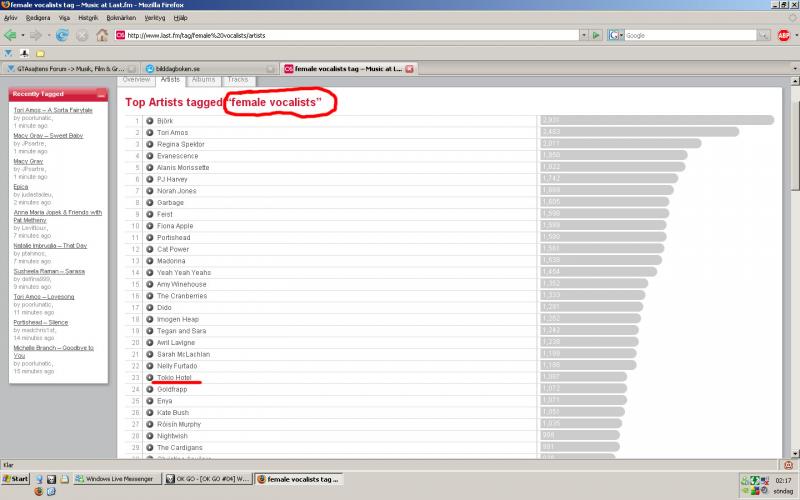Viewport: 800px width, 500px height.
Task: Click the Adblock Plus ABP icon
Action: tap(785, 35)
